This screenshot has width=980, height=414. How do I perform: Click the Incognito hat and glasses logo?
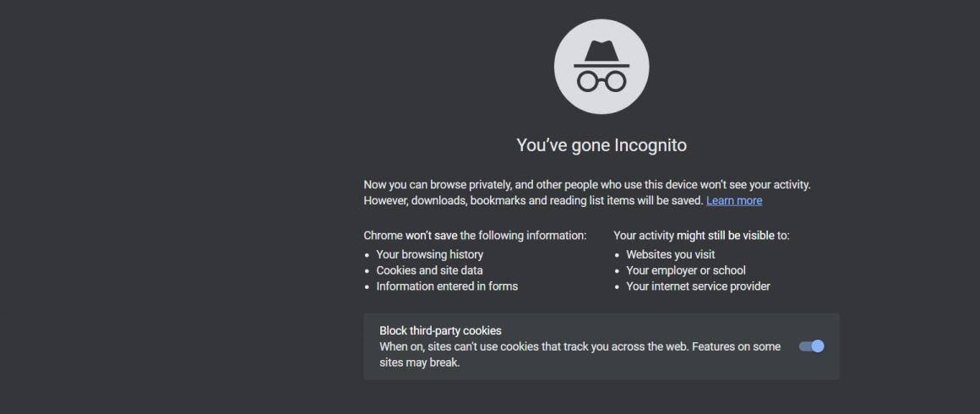[602, 67]
